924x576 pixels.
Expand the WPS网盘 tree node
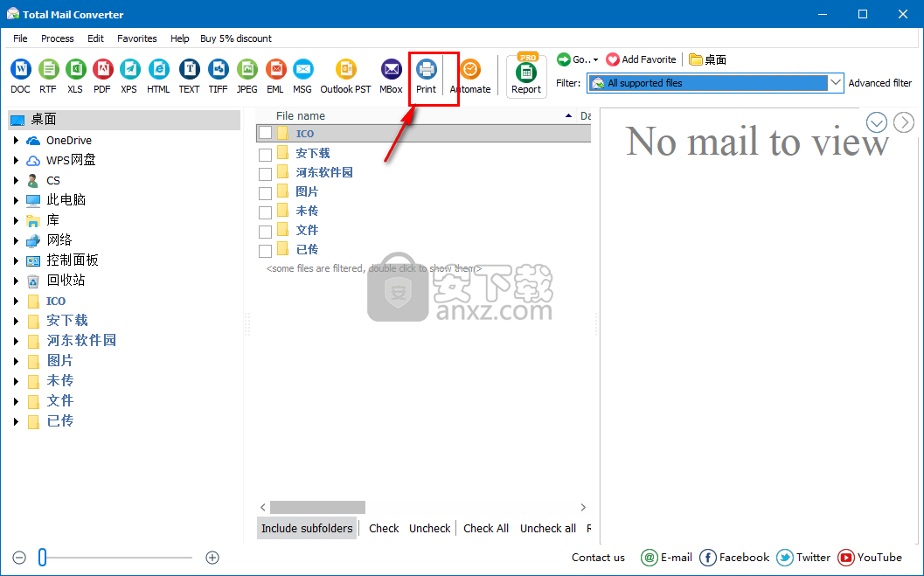[x=16, y=160]
